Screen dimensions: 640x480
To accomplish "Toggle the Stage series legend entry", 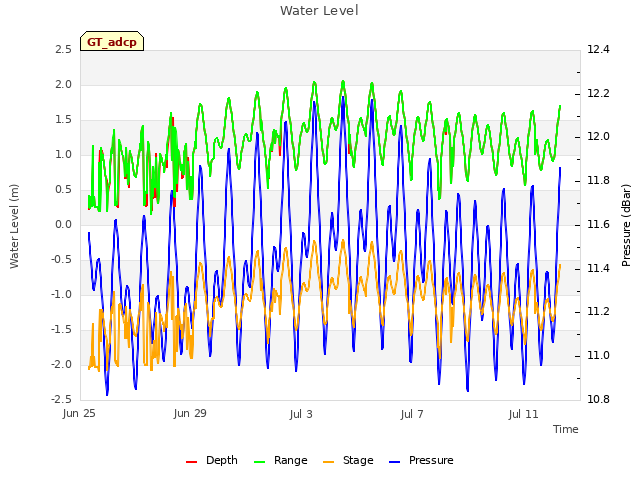I will pyautogui.click(x=348, y=460).
